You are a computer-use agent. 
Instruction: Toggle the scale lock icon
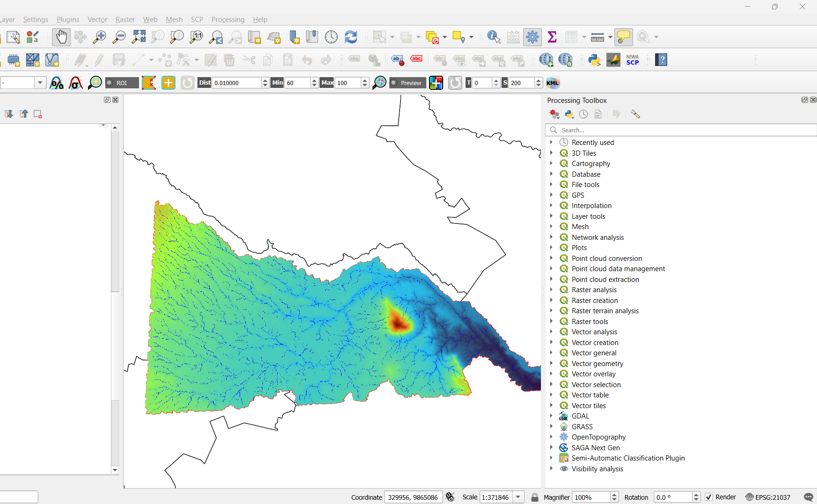[x=535, y=497]
